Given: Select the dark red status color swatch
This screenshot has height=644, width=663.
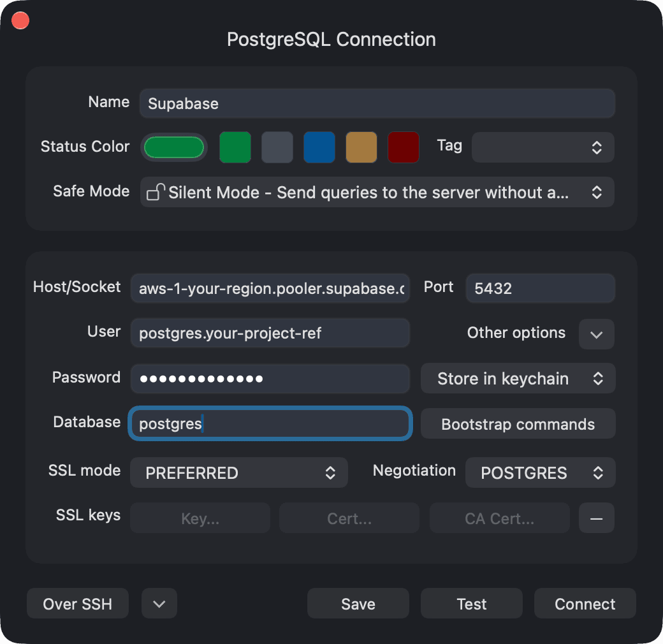Looking at the screenshot, I should (x=404, y=147).
